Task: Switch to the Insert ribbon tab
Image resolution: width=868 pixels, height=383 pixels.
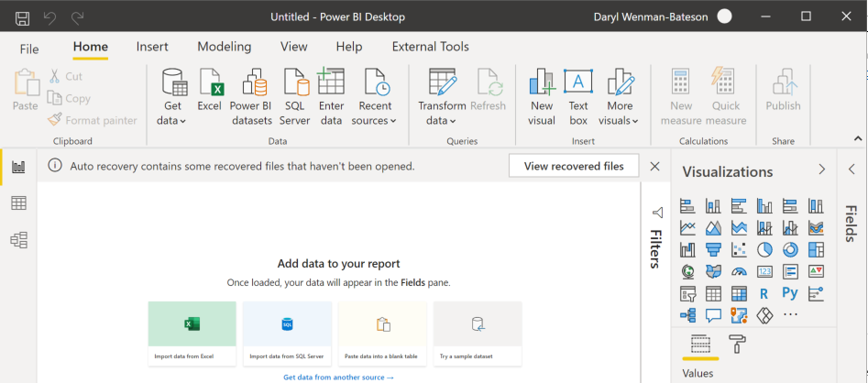Action: [x=152, y=47]
